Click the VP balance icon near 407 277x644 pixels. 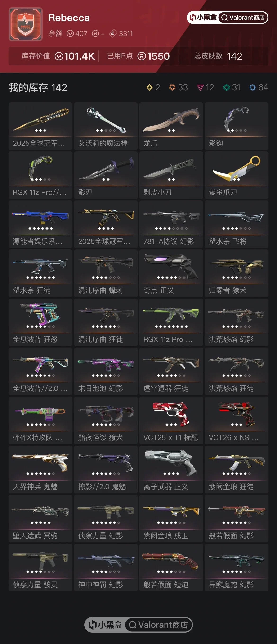click(x=71, y=33)
